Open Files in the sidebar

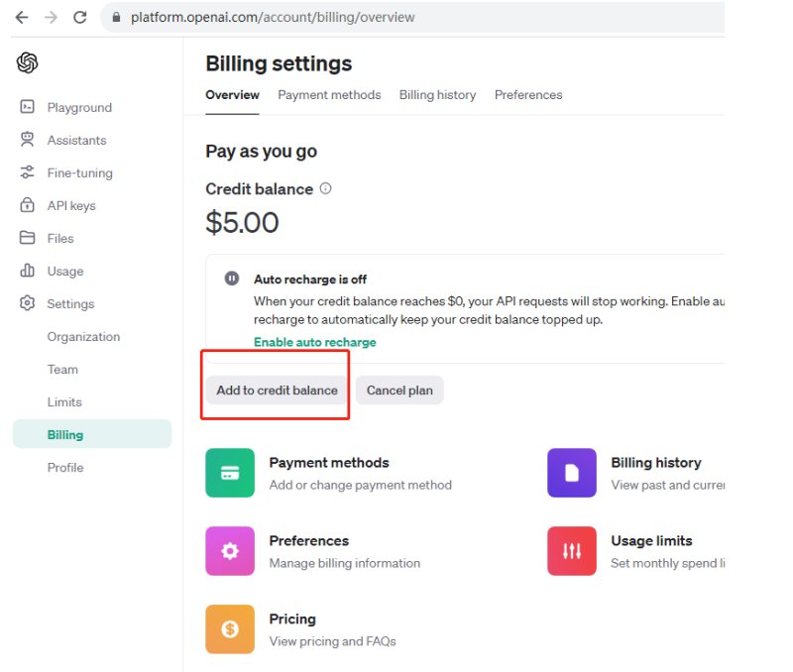click(x=60, y=238)
